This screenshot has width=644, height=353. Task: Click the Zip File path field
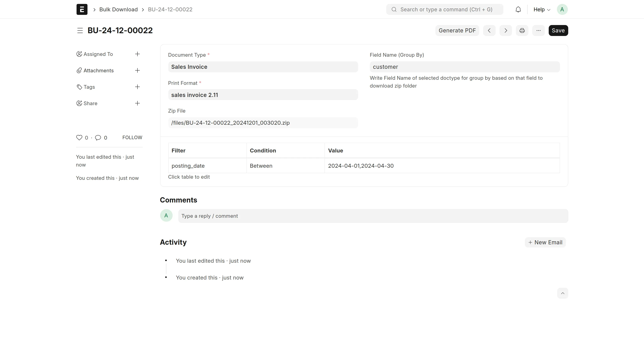263,123
